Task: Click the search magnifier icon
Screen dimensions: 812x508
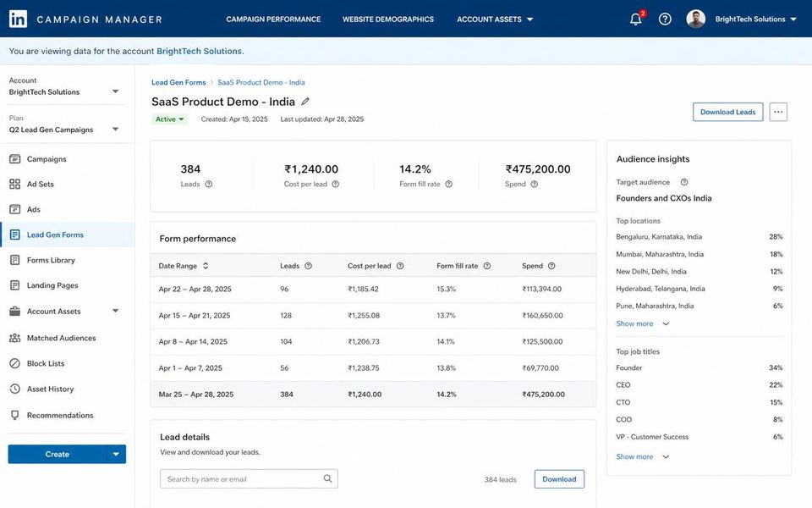Action: (x=328, y=478)
